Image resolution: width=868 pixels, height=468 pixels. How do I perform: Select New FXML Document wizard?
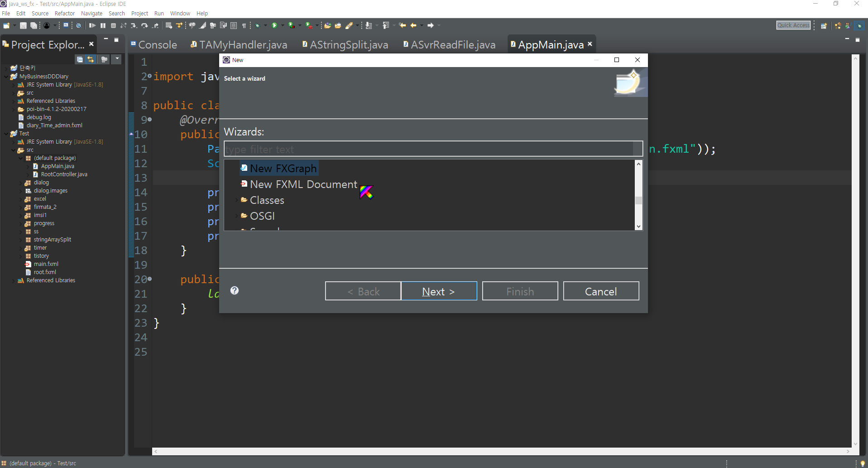coord(299,184)
